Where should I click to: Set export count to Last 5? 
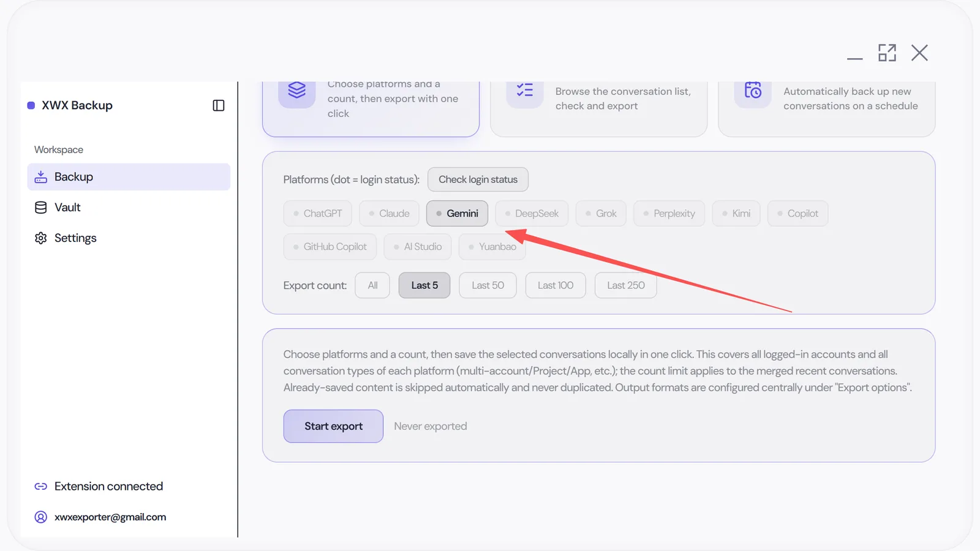point(424,285)
